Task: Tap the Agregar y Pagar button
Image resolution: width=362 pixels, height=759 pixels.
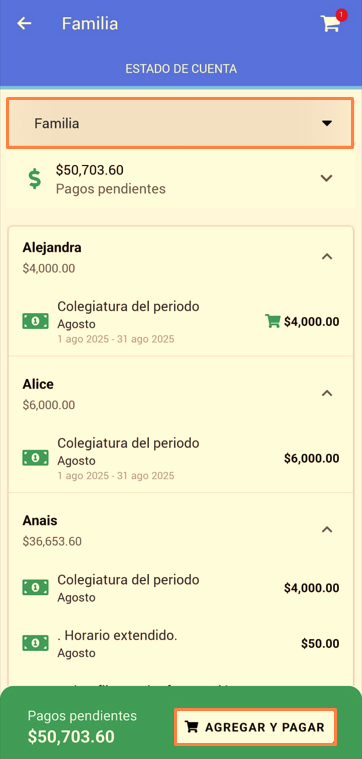Action: tap(255, 727)
